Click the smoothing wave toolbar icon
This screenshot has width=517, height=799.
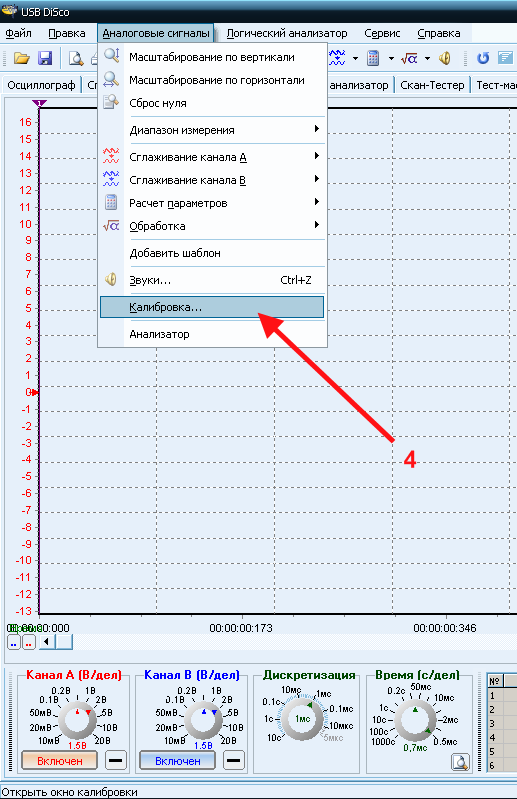point(337,58)
